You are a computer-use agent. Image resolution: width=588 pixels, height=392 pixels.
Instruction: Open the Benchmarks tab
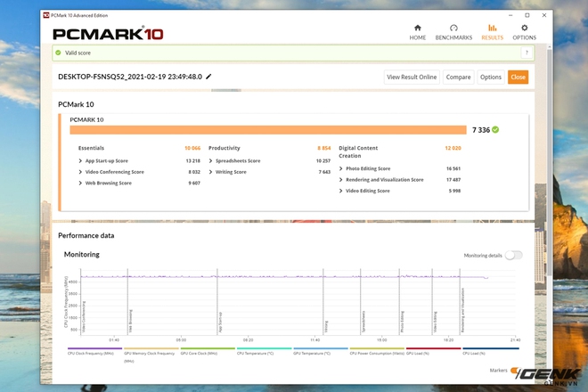(453, 33)
